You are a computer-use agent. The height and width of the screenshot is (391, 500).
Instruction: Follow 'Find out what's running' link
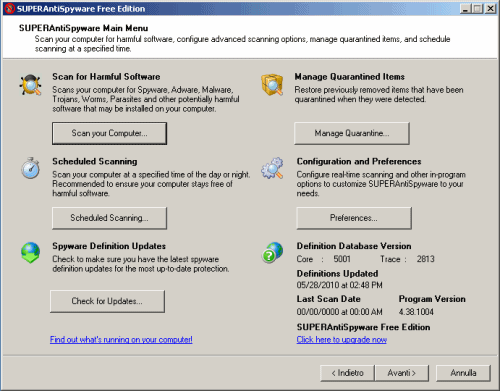(121, 340)
